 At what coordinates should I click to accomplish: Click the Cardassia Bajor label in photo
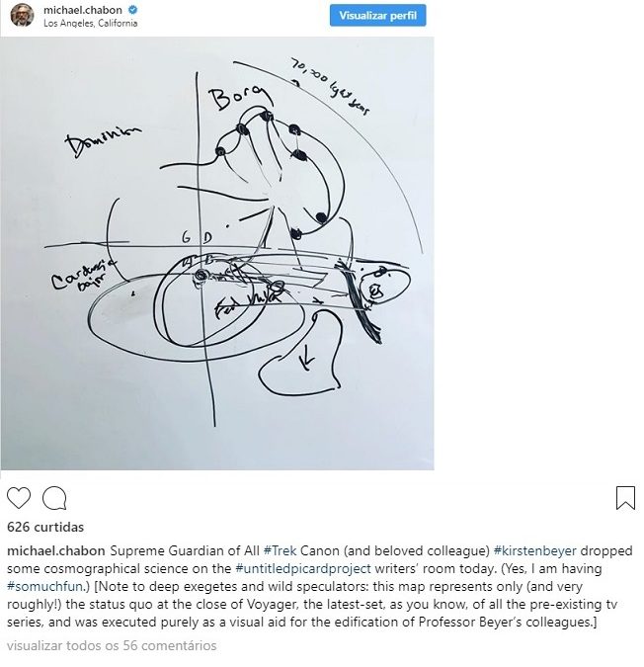pos(82,277)
